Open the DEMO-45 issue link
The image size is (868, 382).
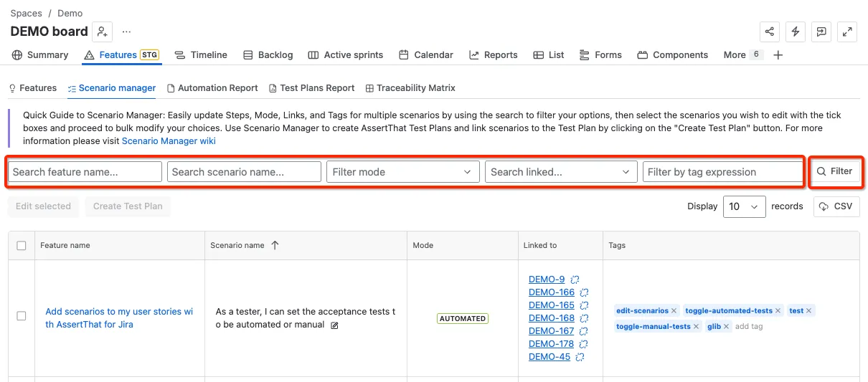pyautogui.click(x=549, y=357)
